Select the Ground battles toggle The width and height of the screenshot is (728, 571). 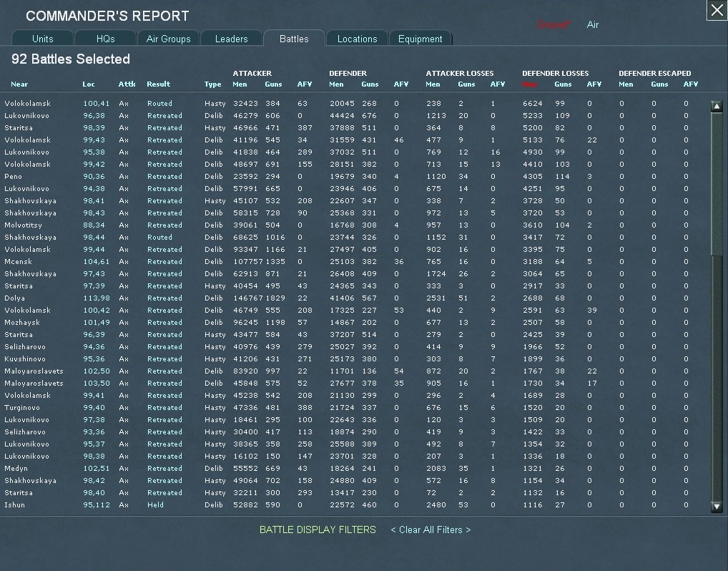[554, 24]
